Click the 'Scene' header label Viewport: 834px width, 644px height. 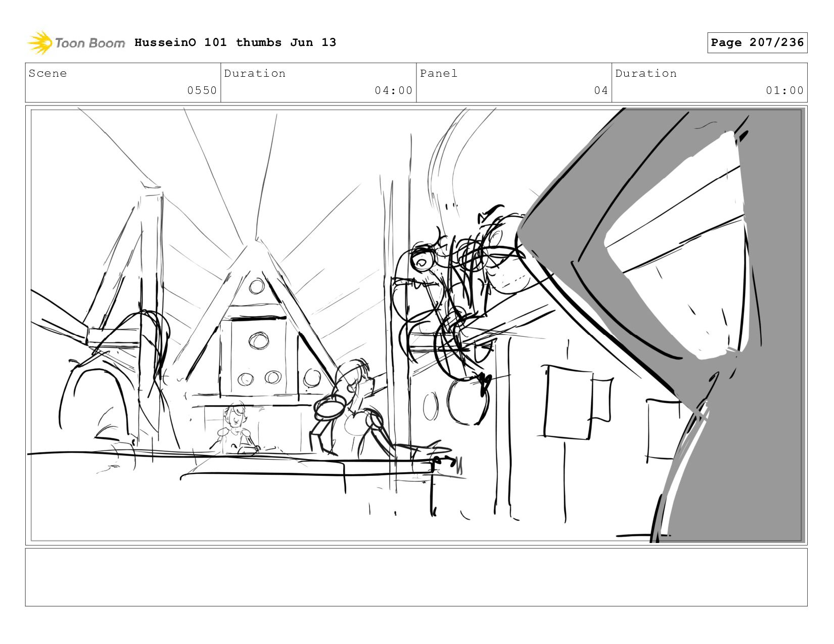tap(48, 73)
